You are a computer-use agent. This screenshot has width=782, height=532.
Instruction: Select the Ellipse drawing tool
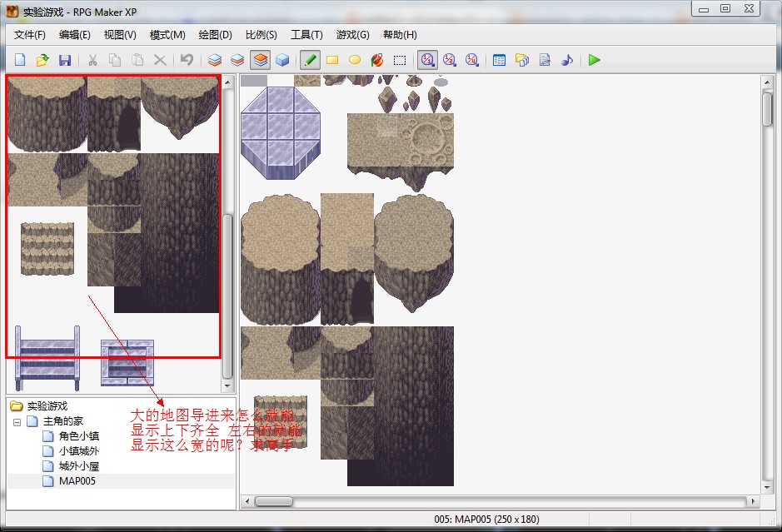(355, 60)
